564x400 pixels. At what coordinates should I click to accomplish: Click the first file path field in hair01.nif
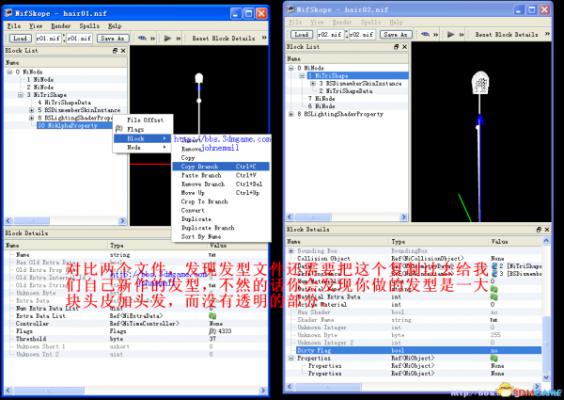(x=49, y=38)
